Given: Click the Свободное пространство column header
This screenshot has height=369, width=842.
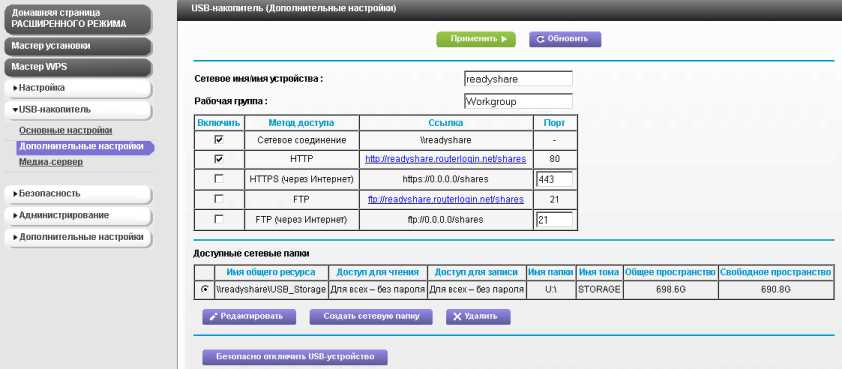Looking at the screenshot, I should click(776, 272).
